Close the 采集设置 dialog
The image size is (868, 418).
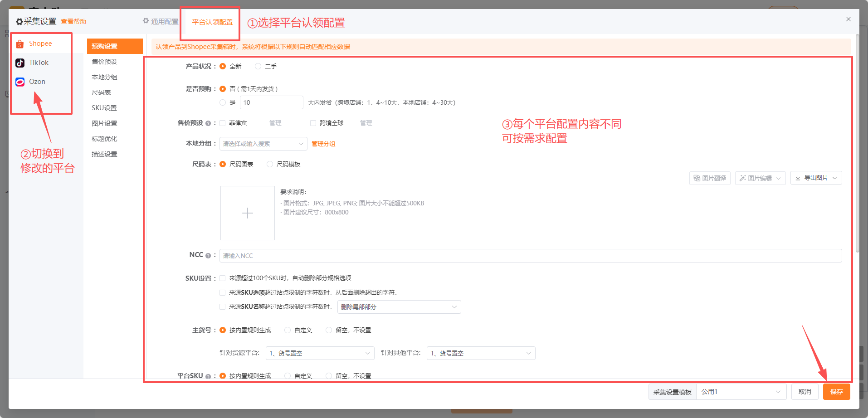click(x=848, y=19)
